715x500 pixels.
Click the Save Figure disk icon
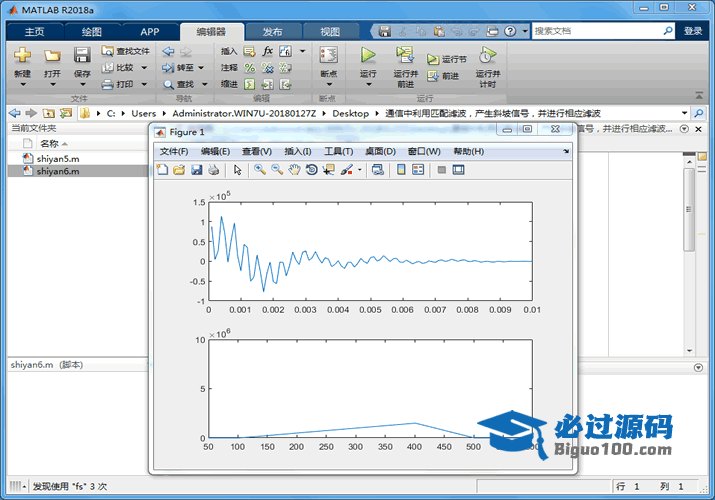point(197,170)
